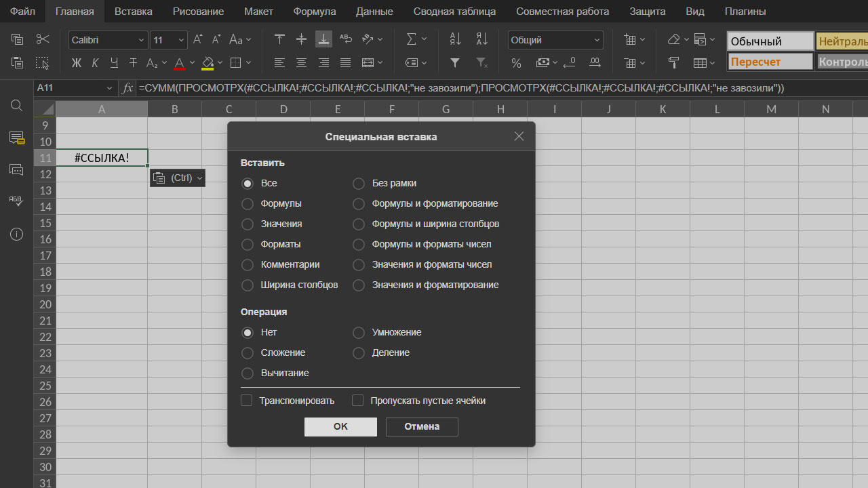Click the strikethrough text icon
Image resolution: width=868 pixels, height=488 pixels.
click(x=133, y=63)
